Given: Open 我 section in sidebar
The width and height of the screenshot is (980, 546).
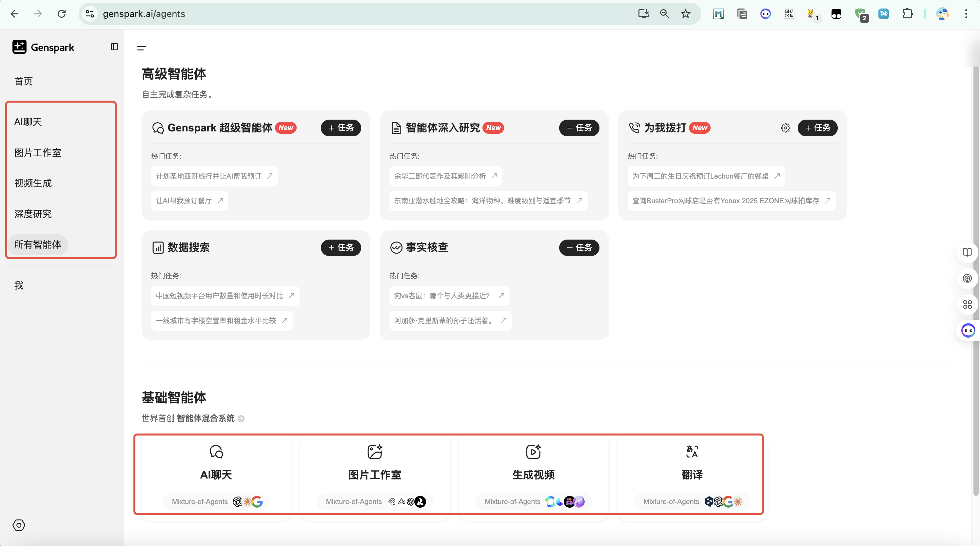Looking at the screenshot, I should click(x=19, y=285).
